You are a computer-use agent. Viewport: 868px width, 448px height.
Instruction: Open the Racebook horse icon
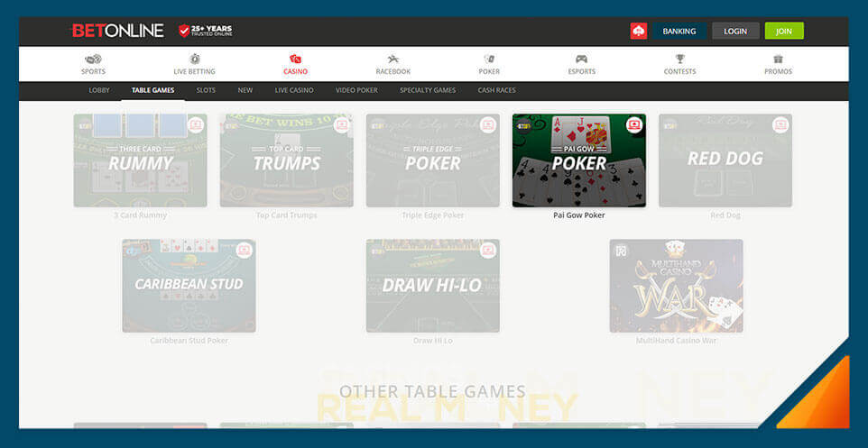[x=393, y=59]
